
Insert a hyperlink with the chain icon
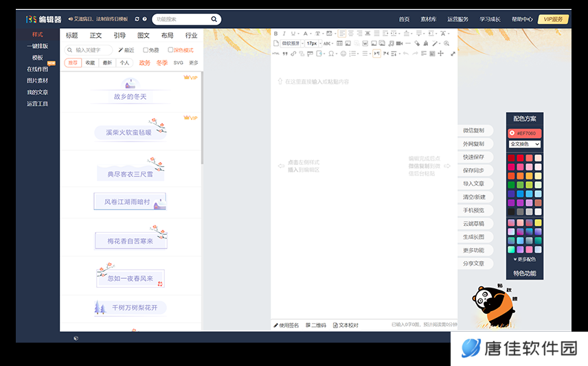pyautogui.click(x=293, y=54)
